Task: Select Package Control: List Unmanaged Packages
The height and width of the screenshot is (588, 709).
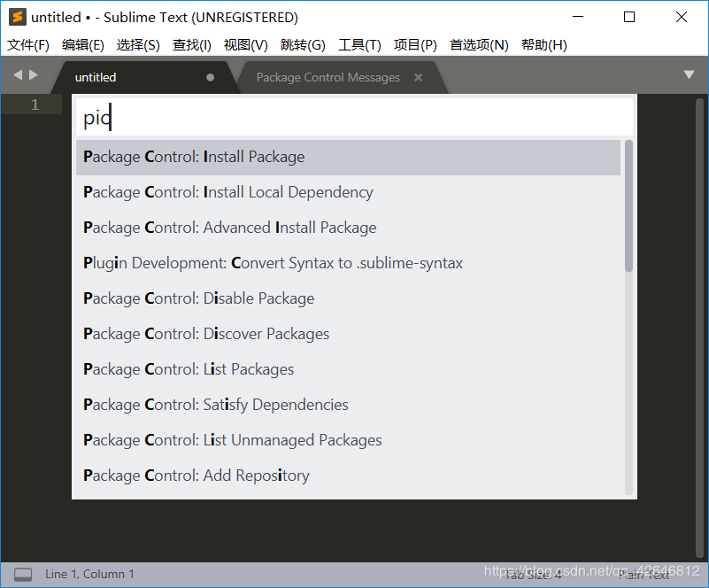Action: 348,440
